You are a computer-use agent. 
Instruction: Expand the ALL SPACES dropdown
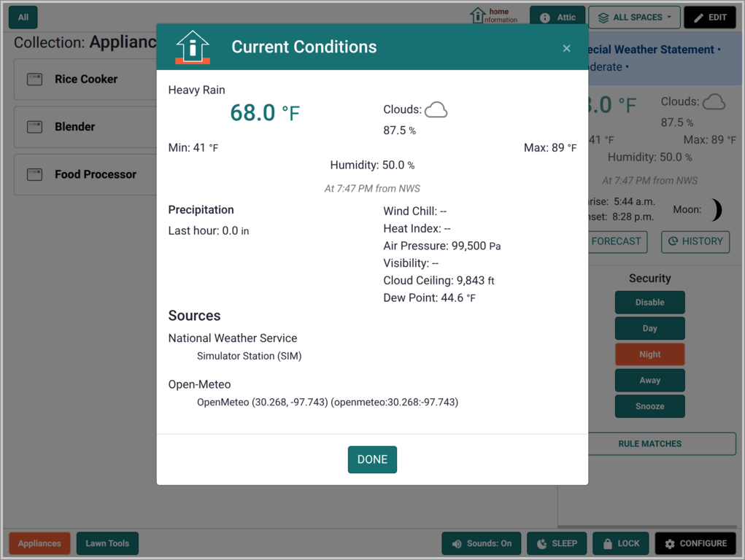pyautogui.click(x=634, y=17)
